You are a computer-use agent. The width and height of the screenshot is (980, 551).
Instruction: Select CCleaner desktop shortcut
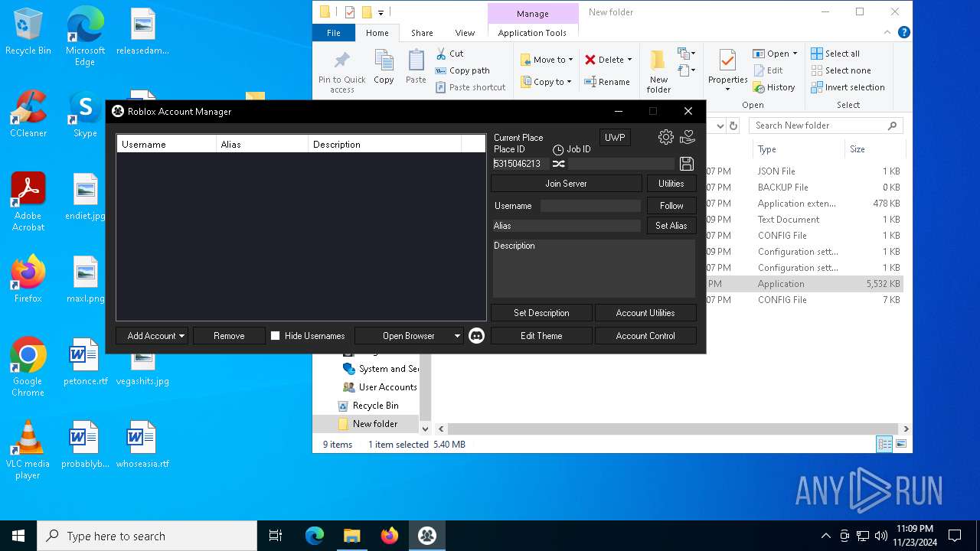(x=28, y=114)
